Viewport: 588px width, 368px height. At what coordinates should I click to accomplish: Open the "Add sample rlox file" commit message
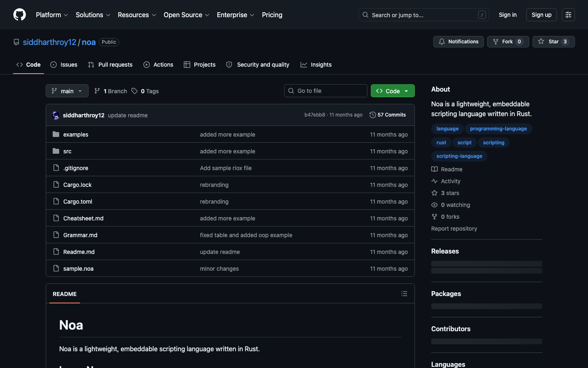click(x=226, y=168)
